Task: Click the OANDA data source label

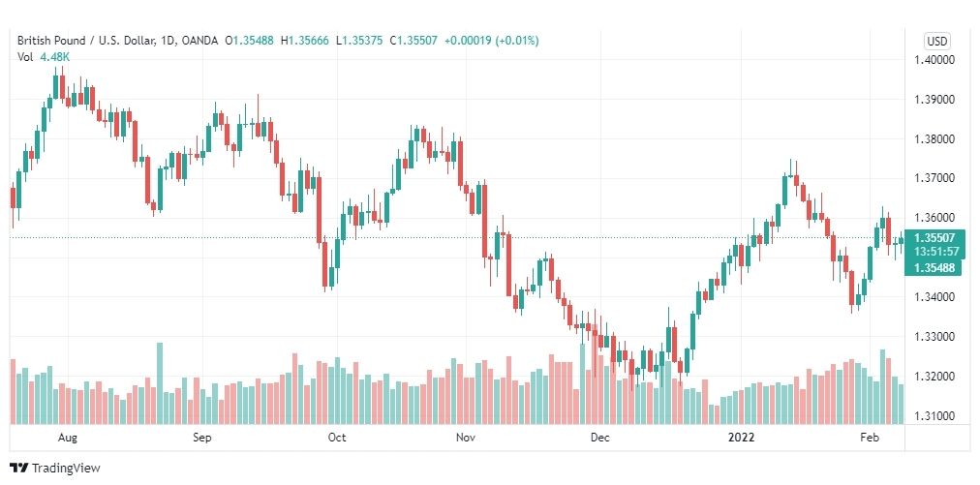Action: [x=200, y=41]
